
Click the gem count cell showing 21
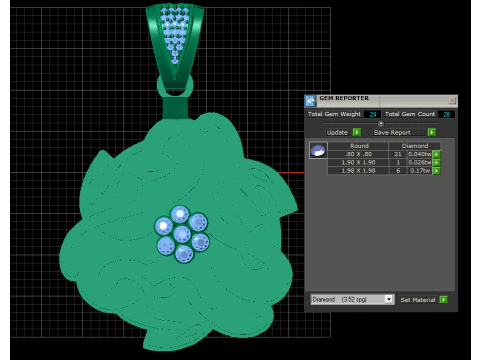coord(398,154)
